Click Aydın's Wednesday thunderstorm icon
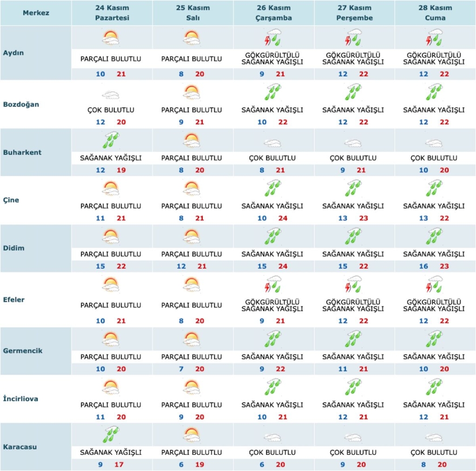Image resolution: width=476 pixels, height=471 pixels. pos(273,38)
